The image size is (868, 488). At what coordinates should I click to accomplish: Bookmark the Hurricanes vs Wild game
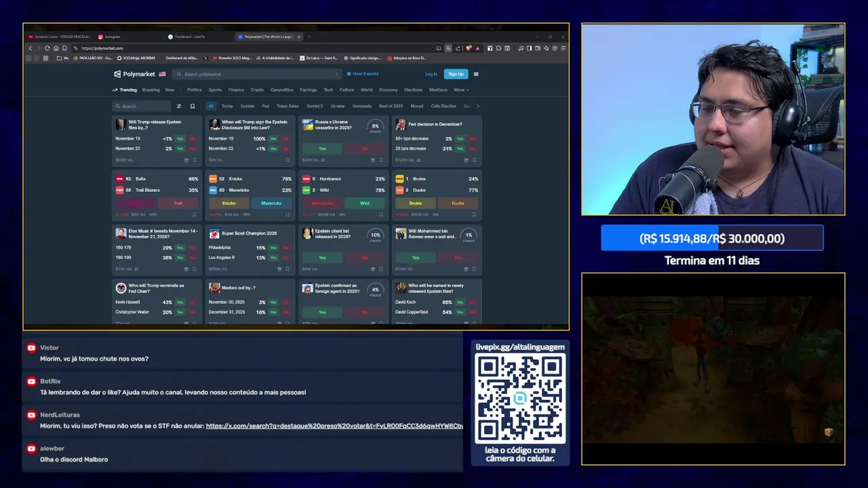click(381, 214)
